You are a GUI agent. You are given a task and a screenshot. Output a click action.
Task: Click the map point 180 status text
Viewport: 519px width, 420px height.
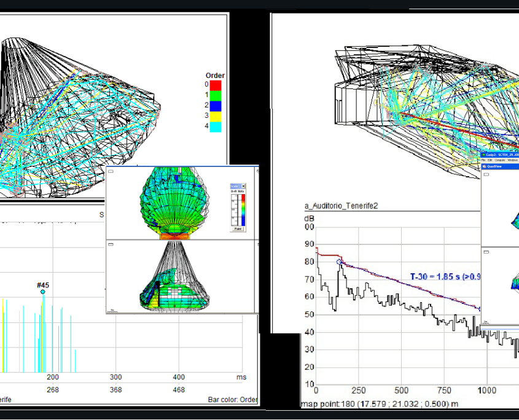[380, 404]
